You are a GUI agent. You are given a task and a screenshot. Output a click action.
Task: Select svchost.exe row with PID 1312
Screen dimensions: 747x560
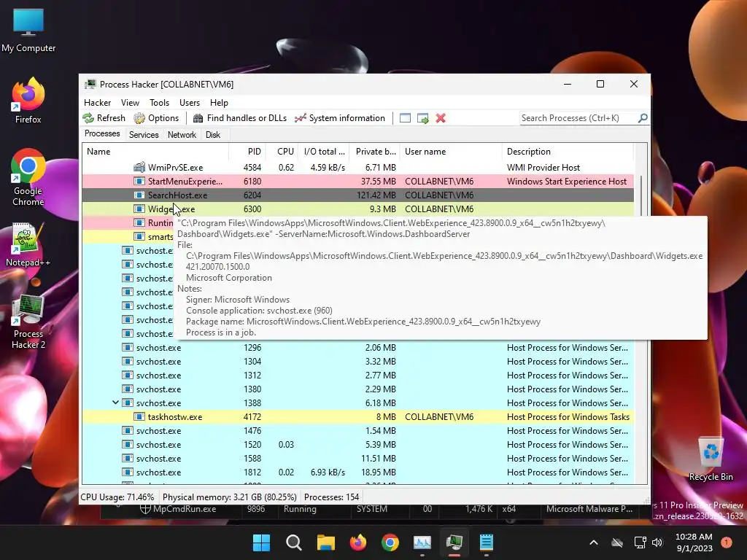pos(358,376)
